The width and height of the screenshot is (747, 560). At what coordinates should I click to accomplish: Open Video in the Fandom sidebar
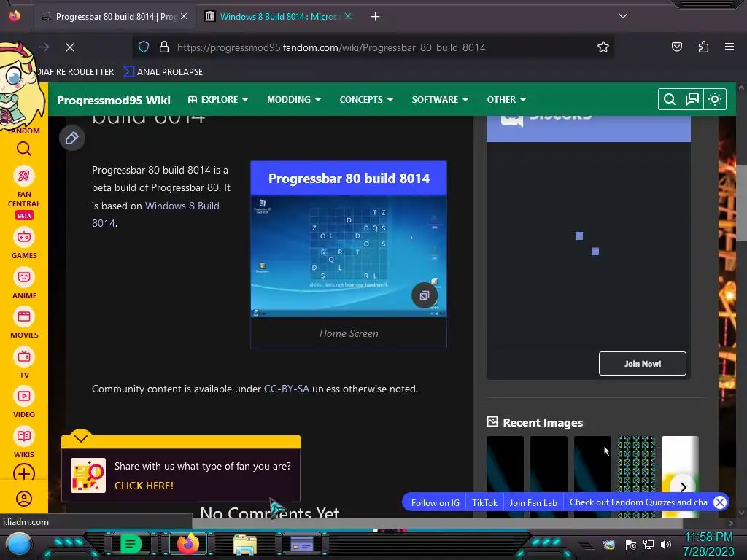click(x=24, y=403)
